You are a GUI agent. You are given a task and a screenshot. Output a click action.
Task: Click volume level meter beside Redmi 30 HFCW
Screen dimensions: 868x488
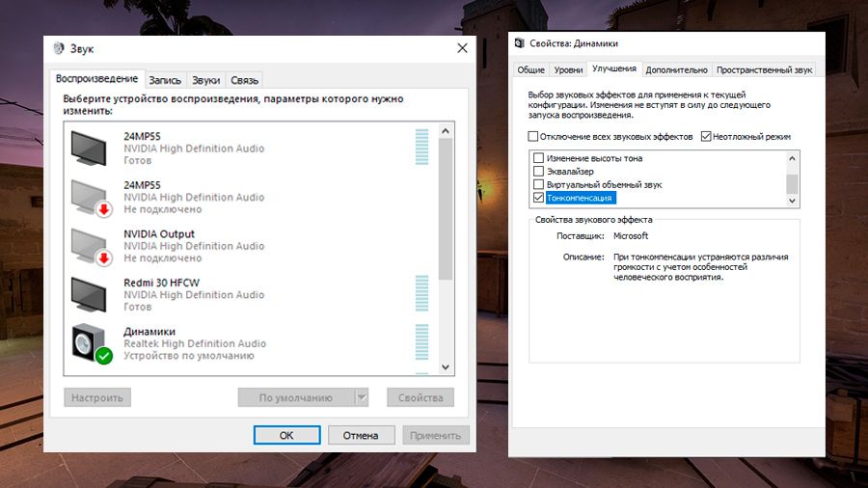(x=421, y=294)
